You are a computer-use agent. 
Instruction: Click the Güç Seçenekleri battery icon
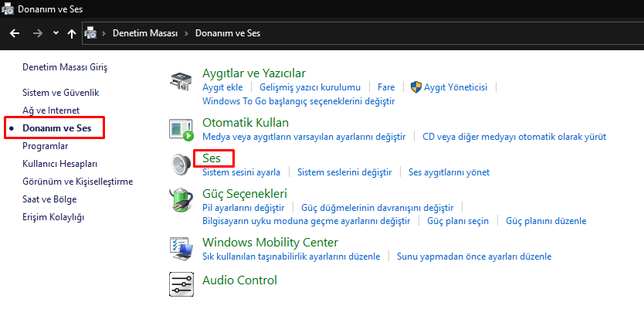(181, 200)
